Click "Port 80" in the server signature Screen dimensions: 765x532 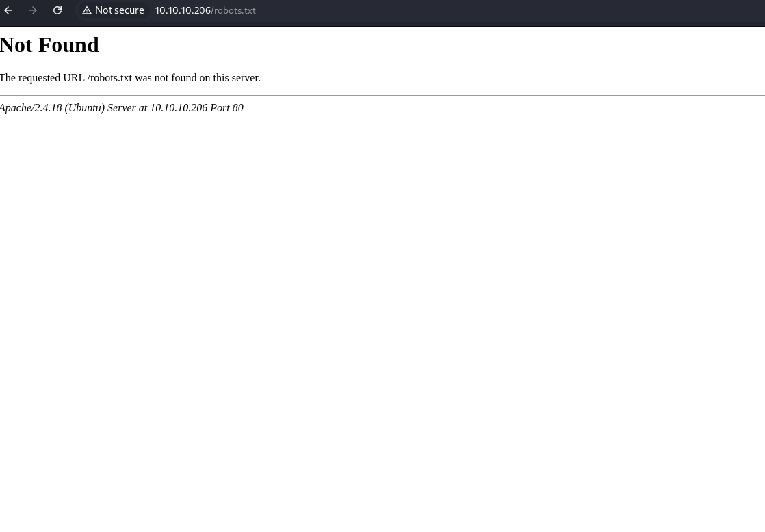pos(226,108)
